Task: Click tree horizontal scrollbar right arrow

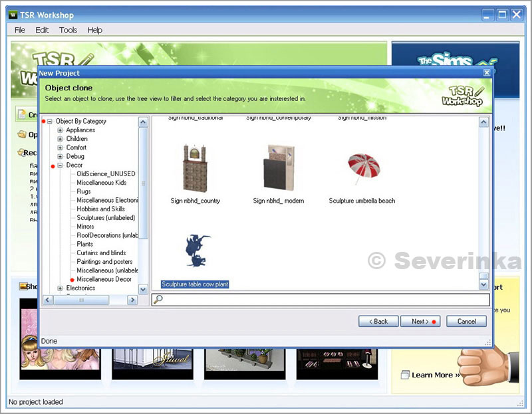Action: 132,300
